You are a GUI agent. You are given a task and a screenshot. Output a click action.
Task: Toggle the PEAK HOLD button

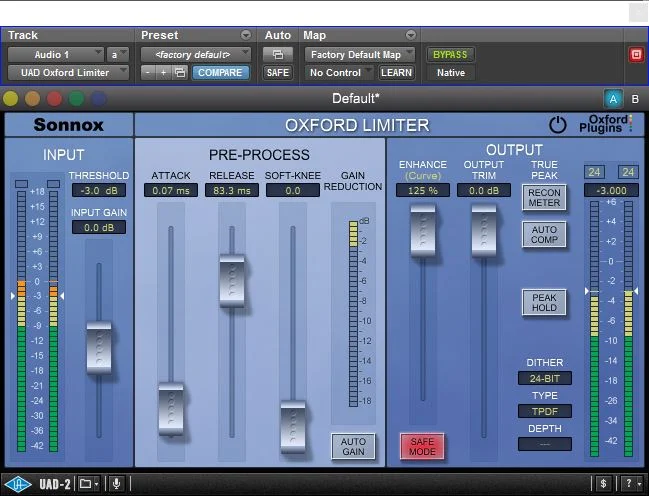click(x=544, y=302)
